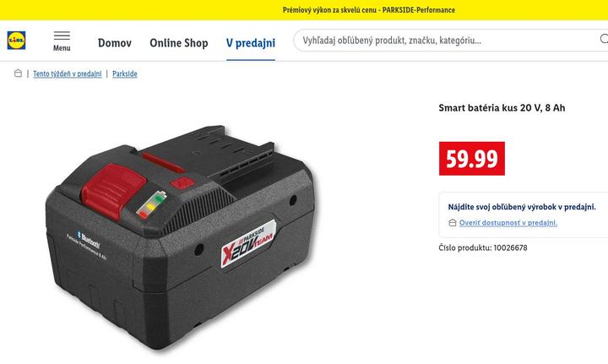
Task: Focus the product search field
Action: [446, 41]
